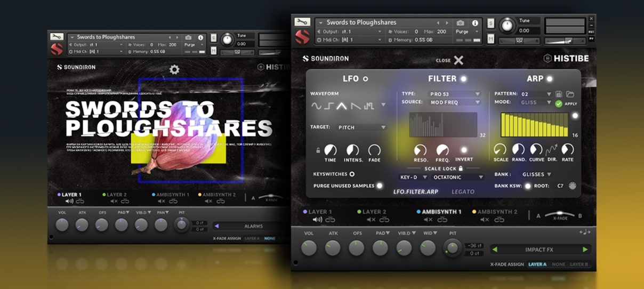Viewport: 644px width, 289px height.
Task: Select LAYER 2 tab in back window
Action: [x=114, y=195]
